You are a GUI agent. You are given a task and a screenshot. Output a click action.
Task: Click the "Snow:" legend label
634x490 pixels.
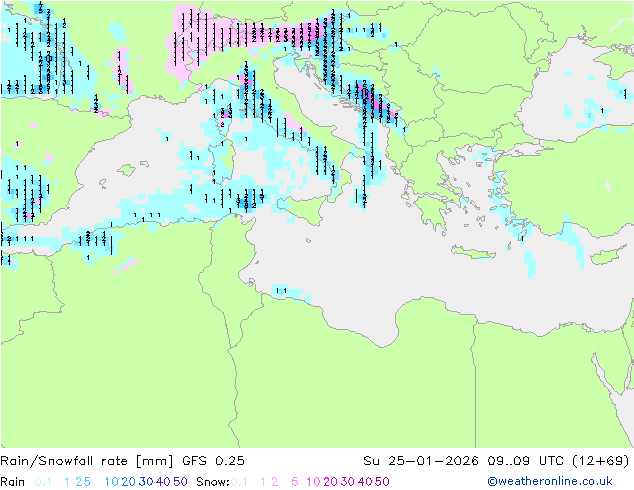[x=213, y=482]
